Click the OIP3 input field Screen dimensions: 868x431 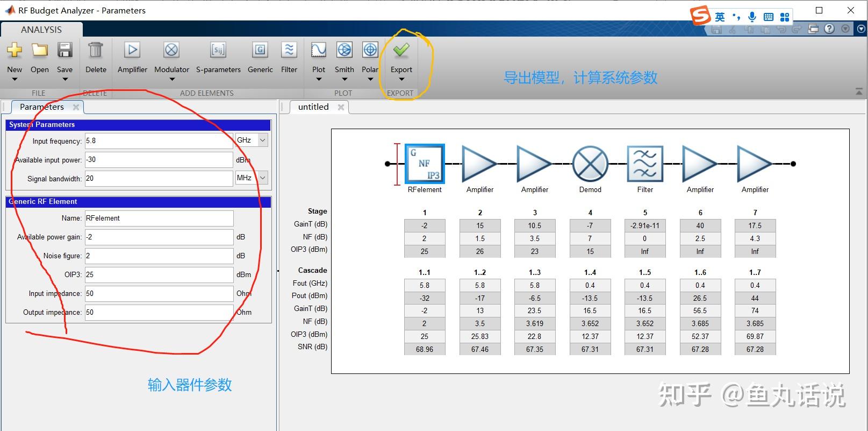159,274
